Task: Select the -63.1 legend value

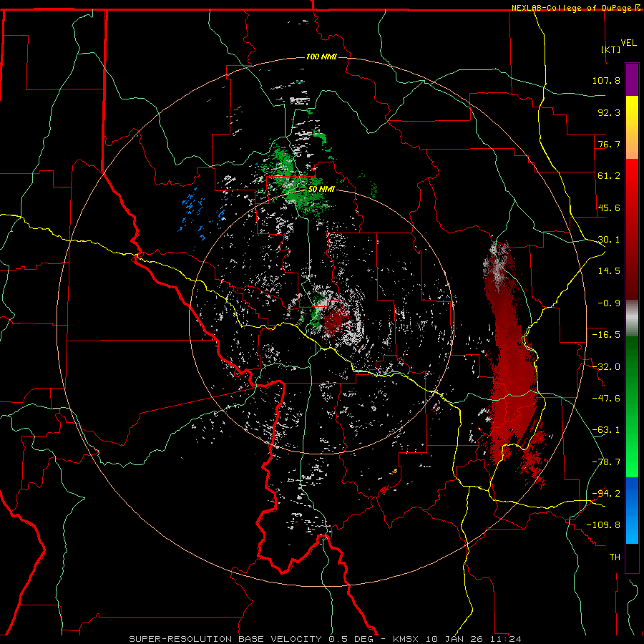Action: click(x=606, y=430)
